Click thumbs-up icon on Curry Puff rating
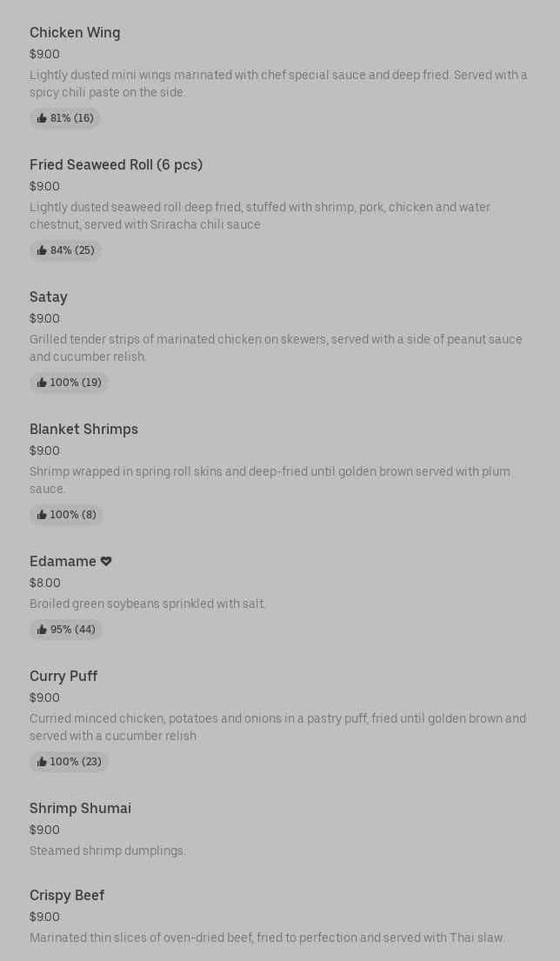The width and height of the screenshot is (560, 961). pyautogui.click(x=42, y=762)
